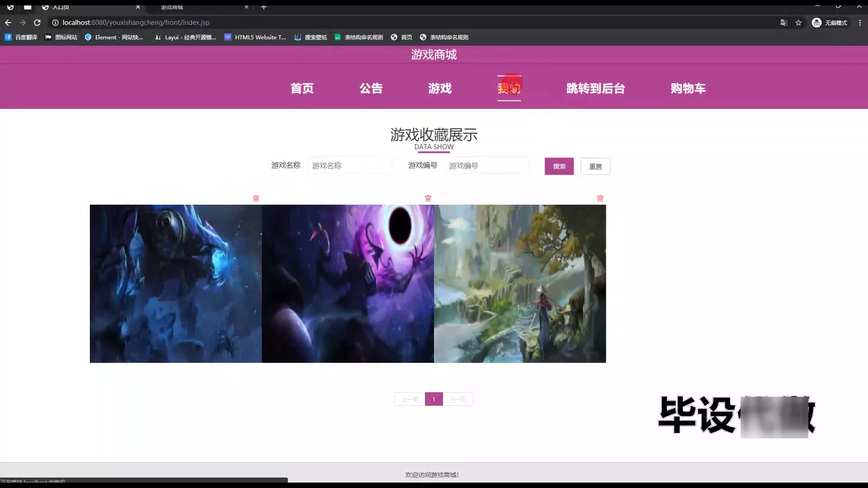
Task: View site information icon in address bar
Action: [55, 23]
